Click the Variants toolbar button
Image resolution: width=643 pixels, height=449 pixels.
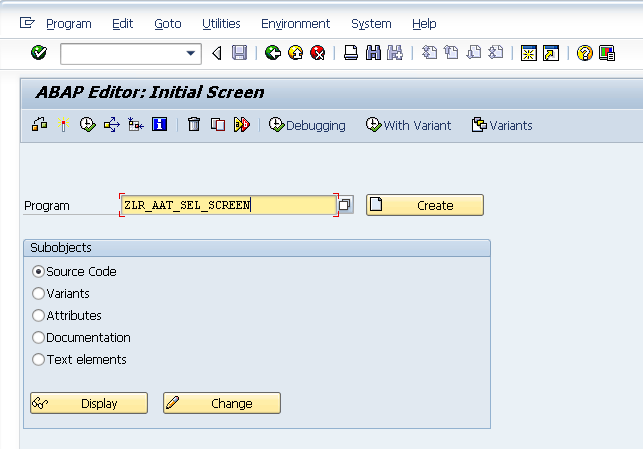click(502, 125)
